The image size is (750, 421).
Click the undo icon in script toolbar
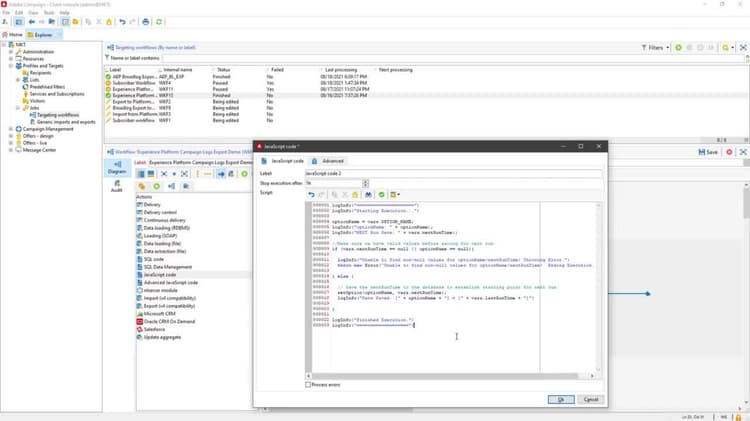311,194
